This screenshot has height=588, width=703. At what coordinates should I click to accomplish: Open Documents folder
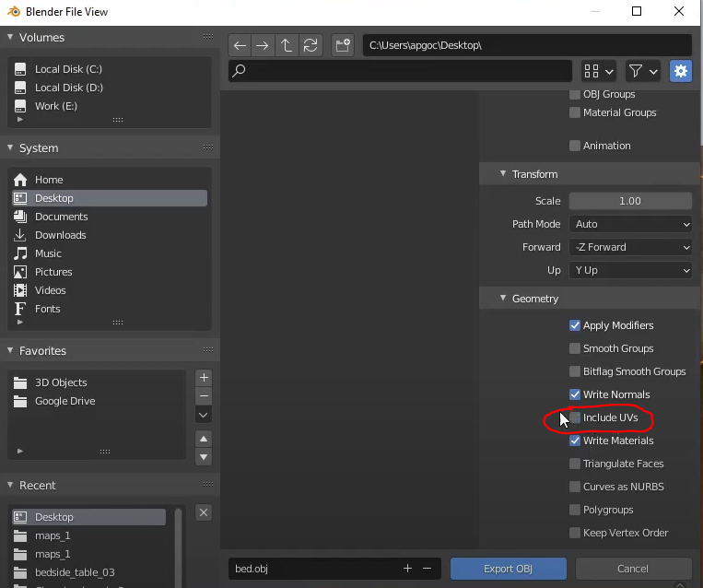click(x=110, y=217)
